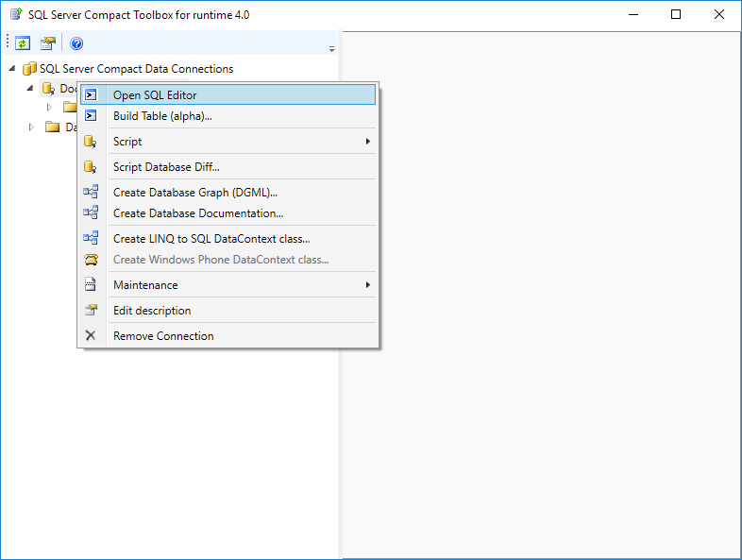Image resolution: width=742 pixels, height=560 pixels.
Task: Choose Open SQL Editor from context menu
Action: click(x=155, y=95)
